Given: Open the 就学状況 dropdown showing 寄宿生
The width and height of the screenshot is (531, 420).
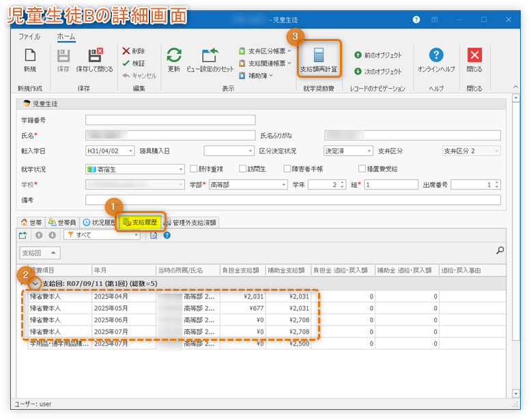Looking at the screenshot, I should (x=134, y=169).
